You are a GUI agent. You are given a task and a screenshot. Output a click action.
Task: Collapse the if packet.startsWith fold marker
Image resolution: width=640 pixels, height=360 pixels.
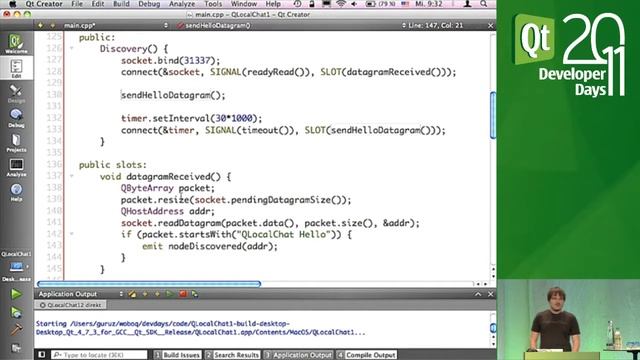point(71,234)
